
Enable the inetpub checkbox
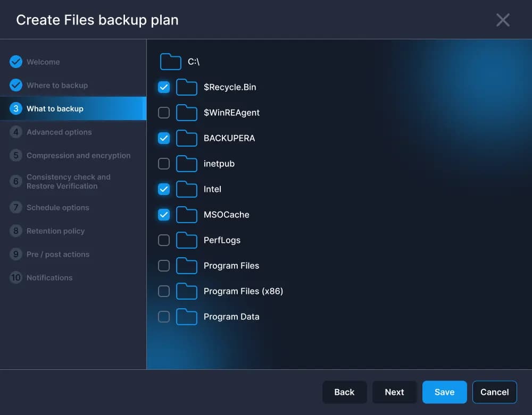163,164
